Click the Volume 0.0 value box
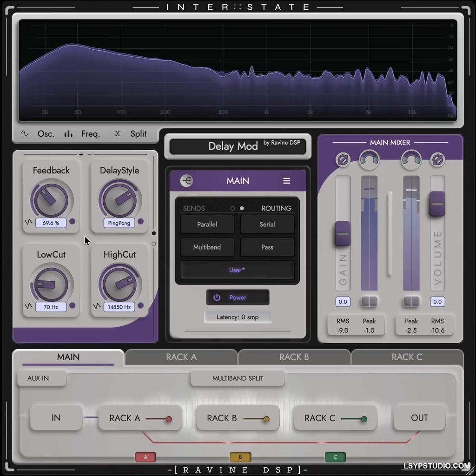The image size is (476, 476). pos(437,302)
